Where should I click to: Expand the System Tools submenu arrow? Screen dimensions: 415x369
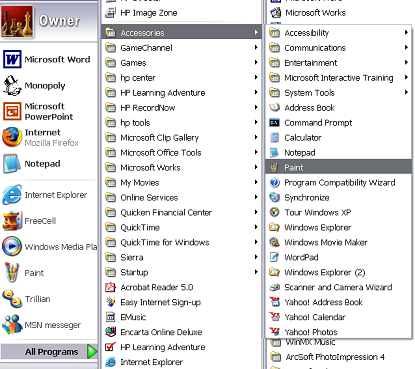(406, 92)
